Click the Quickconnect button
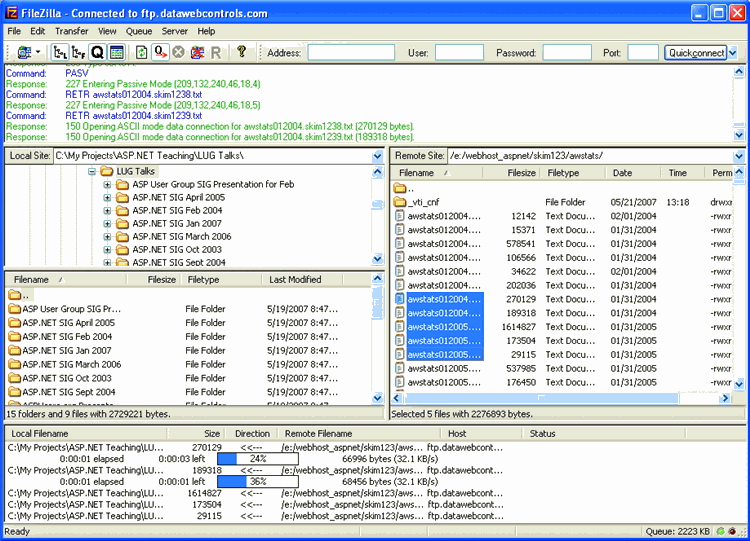Viewport: 750px width, 541px height. [x=696, y=53]
